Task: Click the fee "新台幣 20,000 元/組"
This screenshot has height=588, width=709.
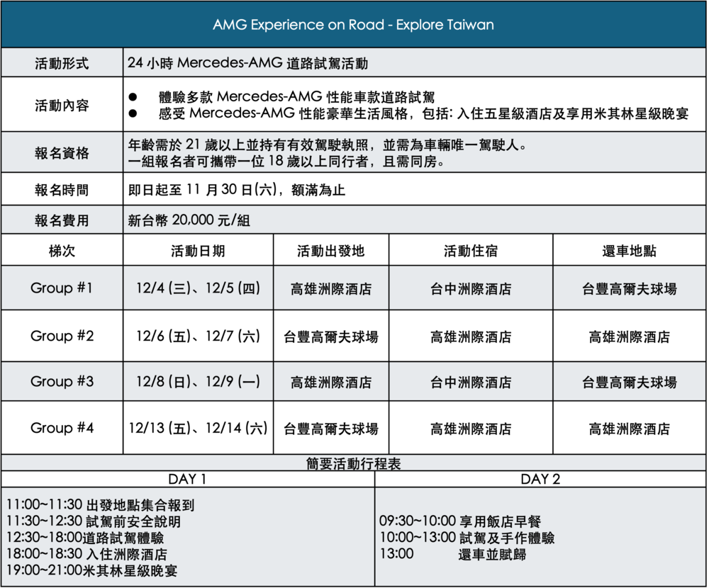Action: click(189, 220)
